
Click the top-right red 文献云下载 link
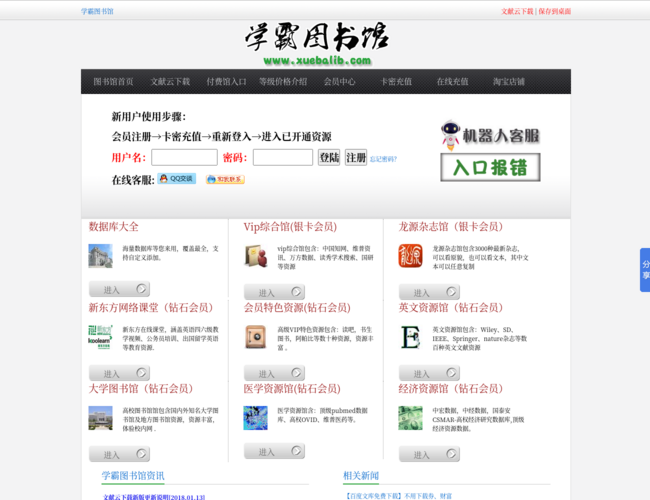click(x=517, y=11)
